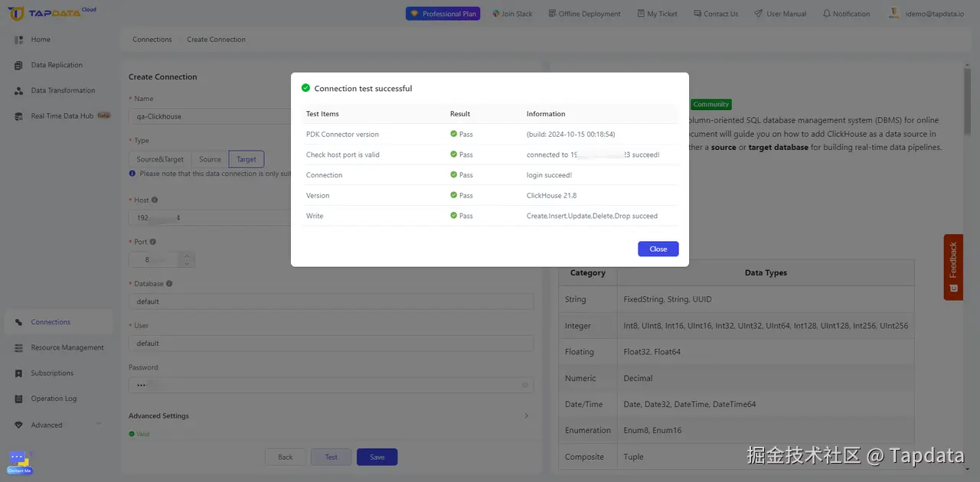This screenshot has width=980, height=482.
Task: Click the Host info tooltip icon
Action: click(x=155, y=200)
